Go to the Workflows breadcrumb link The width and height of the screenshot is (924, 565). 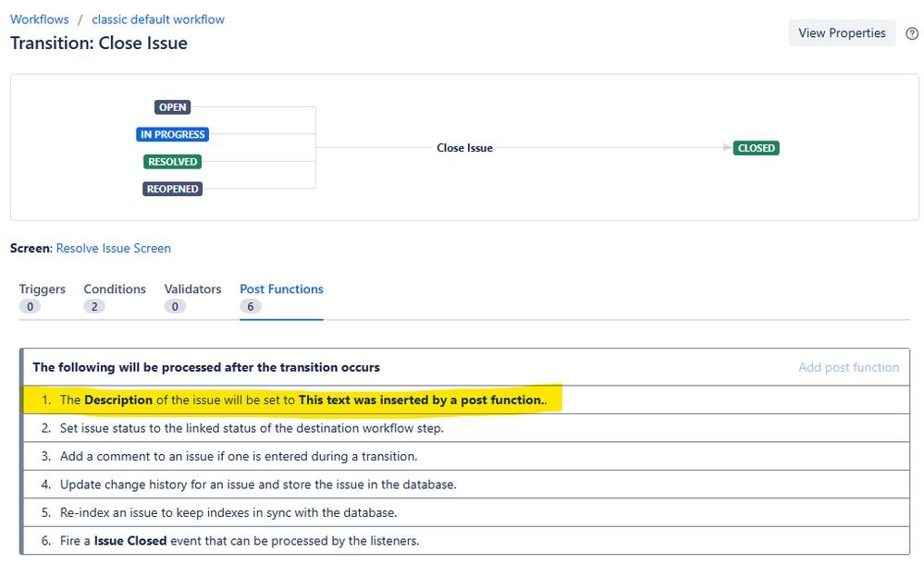[x=40, y=19]
